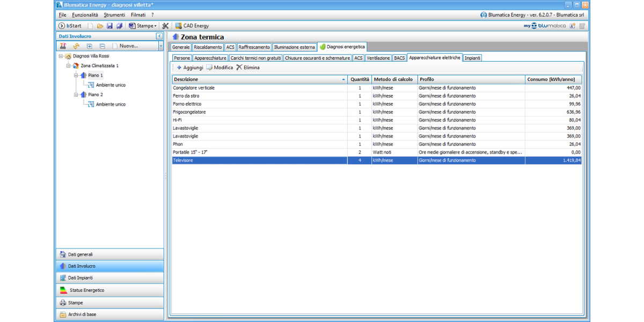Click the open folder icon in toolbar
The height and width of the screenshot is (322, 644).
coord(100,26)
